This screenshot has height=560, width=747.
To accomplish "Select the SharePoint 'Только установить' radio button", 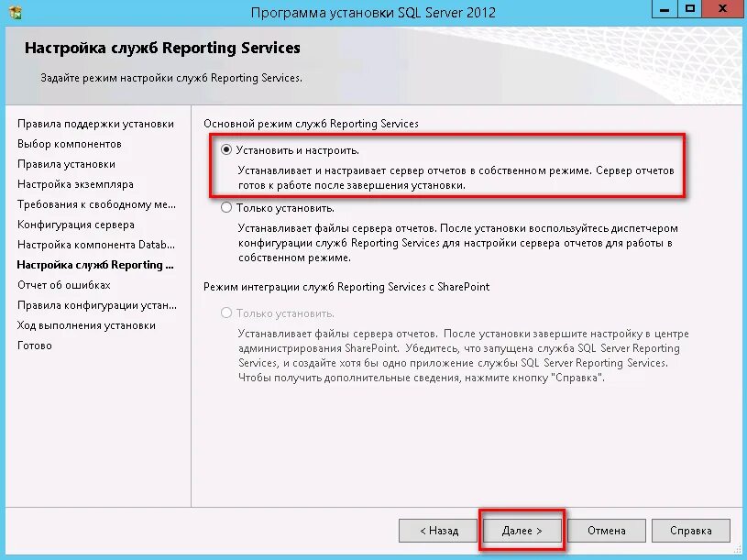I will (226, 313).
